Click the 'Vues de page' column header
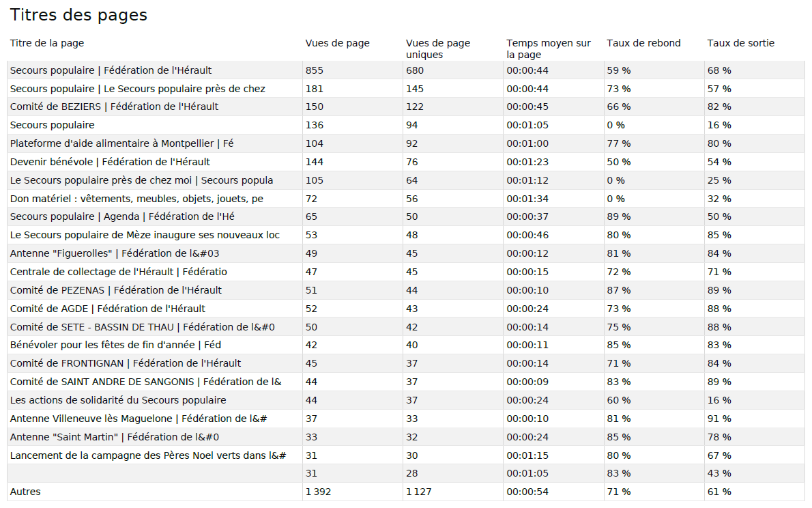Viewport: 812px width, 508px height. point(337,43)
